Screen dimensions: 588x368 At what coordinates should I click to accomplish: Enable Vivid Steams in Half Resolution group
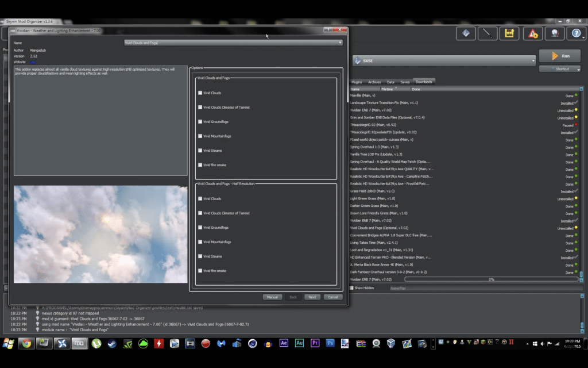pos(200,256)
